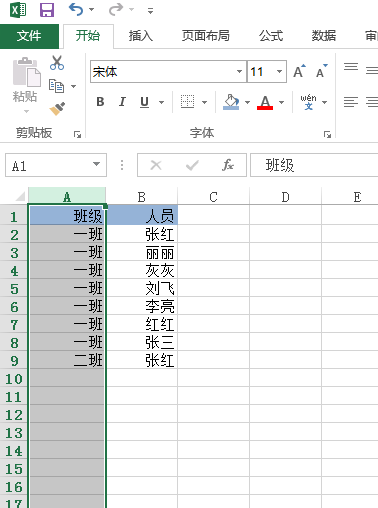378x508 pixels.
Task: Cut selection with the scissors icon
Action: 57,63
